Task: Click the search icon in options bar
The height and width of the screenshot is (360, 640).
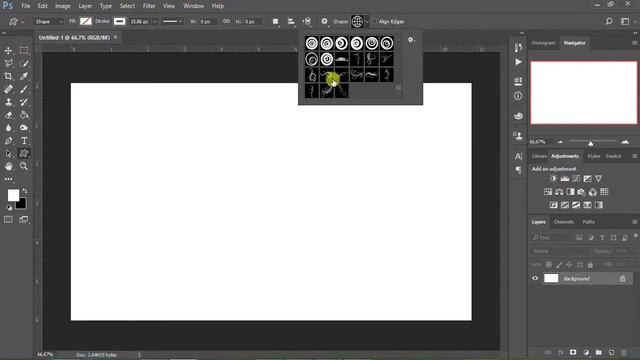Action: point(609,21)
